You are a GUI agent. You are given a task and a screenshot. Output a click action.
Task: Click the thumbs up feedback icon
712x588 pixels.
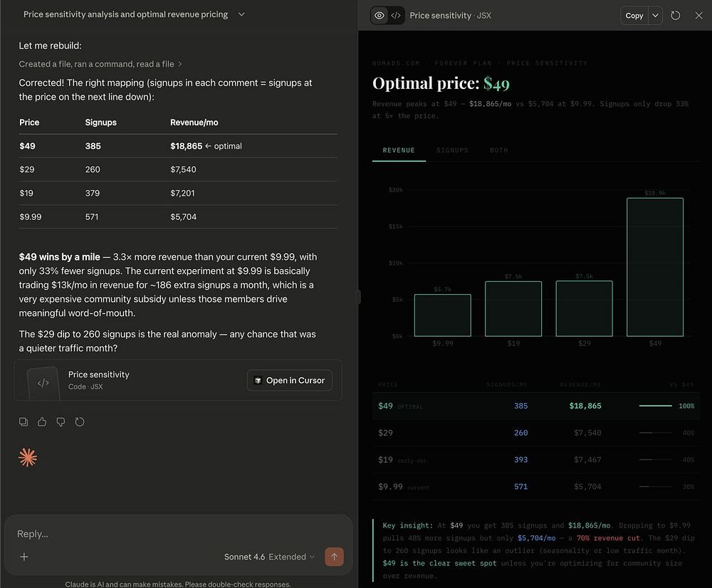click(x=42, y=421)
